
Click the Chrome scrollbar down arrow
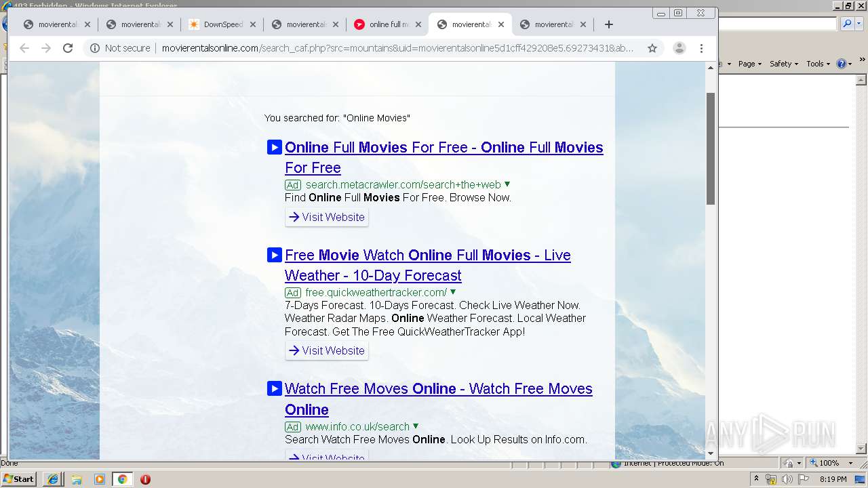coord(711,453)
